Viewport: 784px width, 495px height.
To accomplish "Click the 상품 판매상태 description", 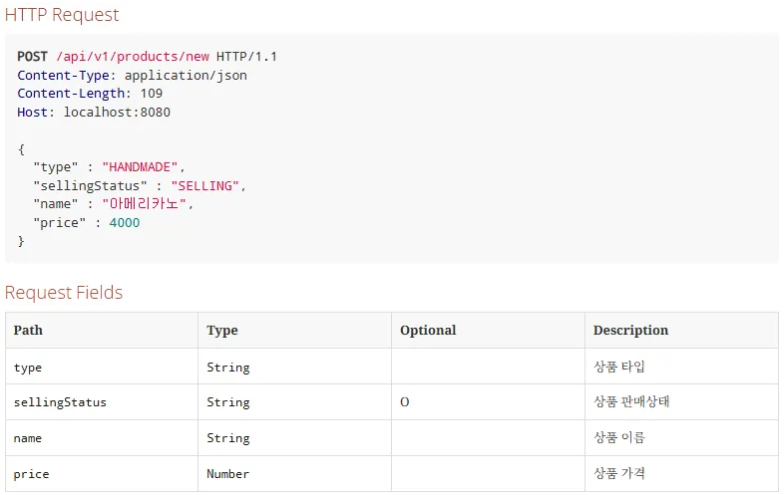I will click(x=632, y=402).
